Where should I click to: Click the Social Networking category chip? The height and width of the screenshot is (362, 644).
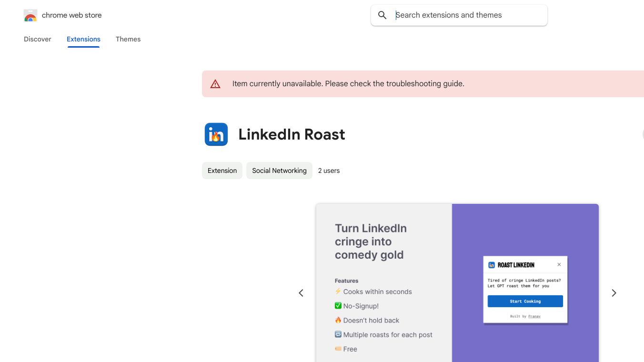(279, 171)
